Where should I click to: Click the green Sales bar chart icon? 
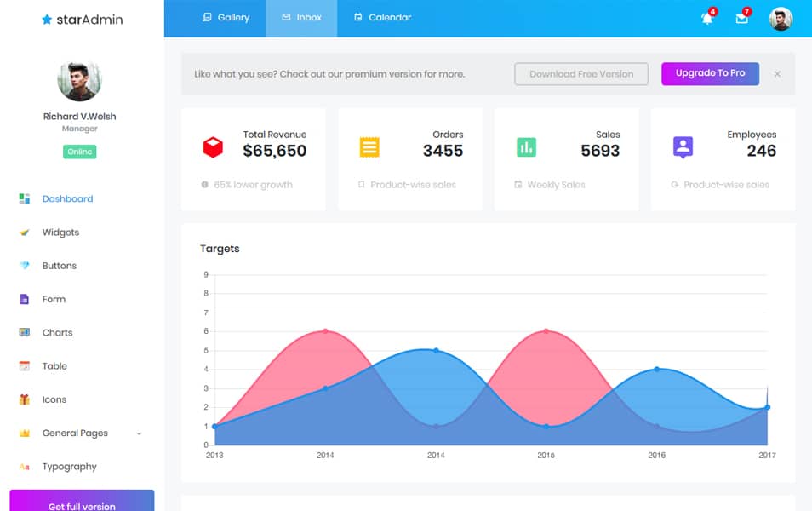point(526,145)
